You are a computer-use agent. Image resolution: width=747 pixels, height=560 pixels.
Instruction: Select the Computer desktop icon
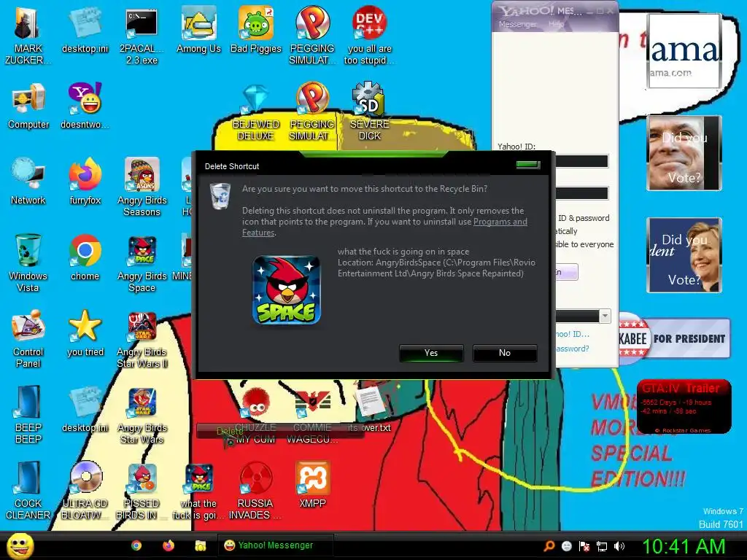click(x=28, y=106)
